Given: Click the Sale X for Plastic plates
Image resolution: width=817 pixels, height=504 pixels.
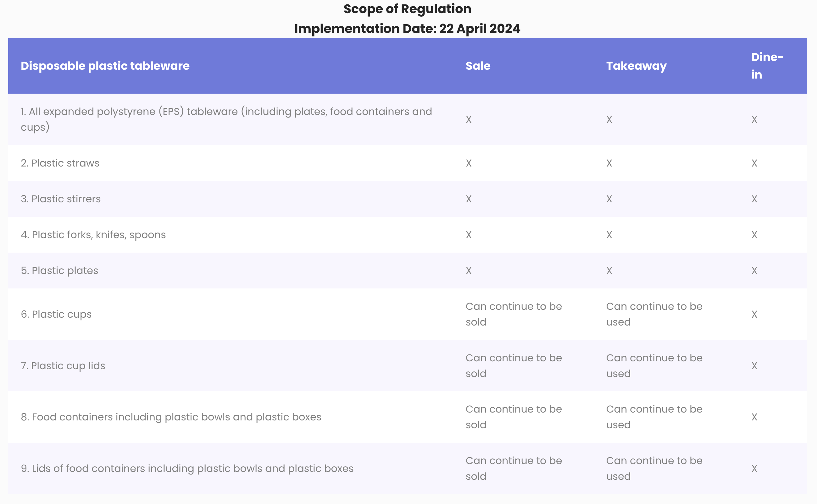Looking at the screenshot, I should [x=469, y=271].
